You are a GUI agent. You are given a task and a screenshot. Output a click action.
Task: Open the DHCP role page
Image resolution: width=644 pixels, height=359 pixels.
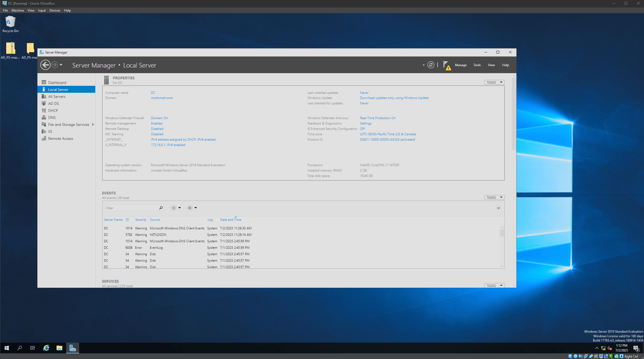point(66,111)
